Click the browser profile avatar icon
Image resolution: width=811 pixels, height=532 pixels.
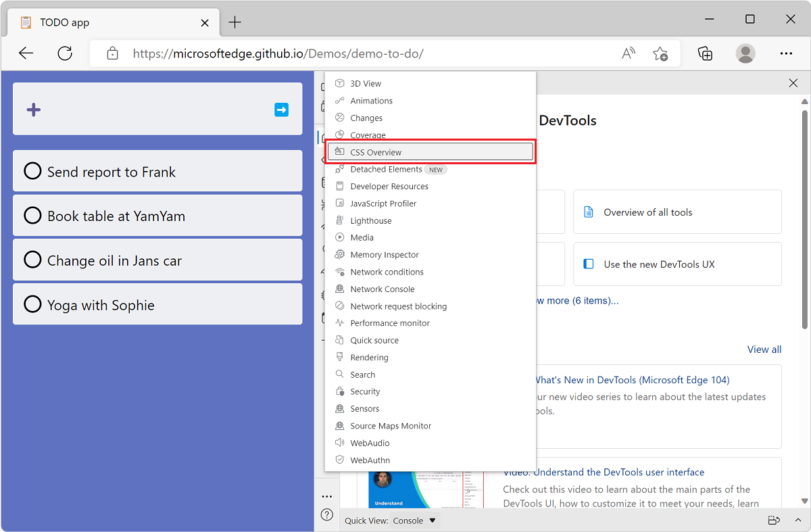(745, 53)
